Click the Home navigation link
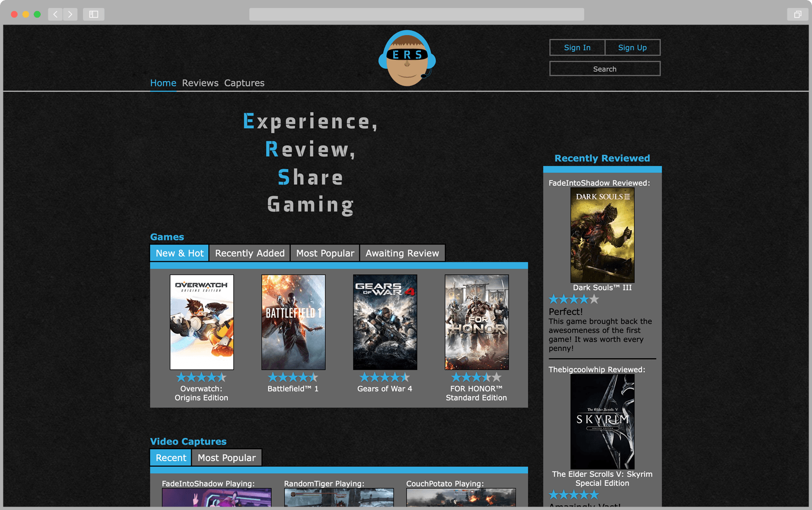This screenshot has height=510, width=812. pos(163,83)
